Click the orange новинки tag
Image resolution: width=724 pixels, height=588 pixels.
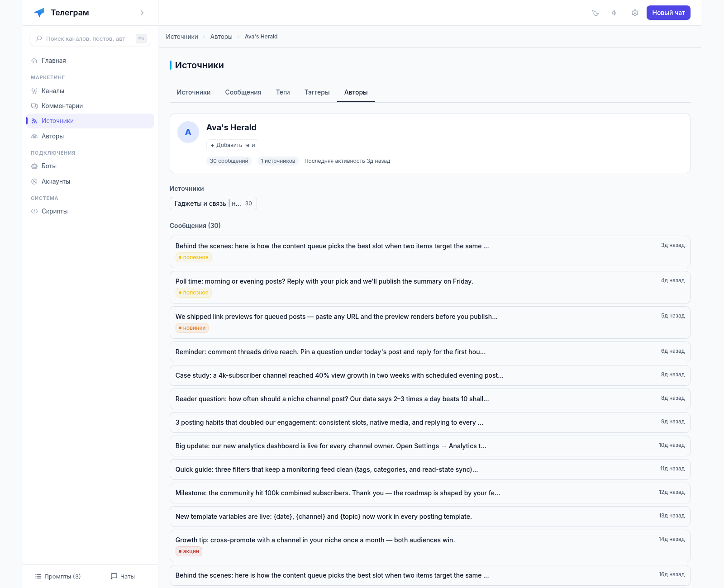(x=192, y=328)
